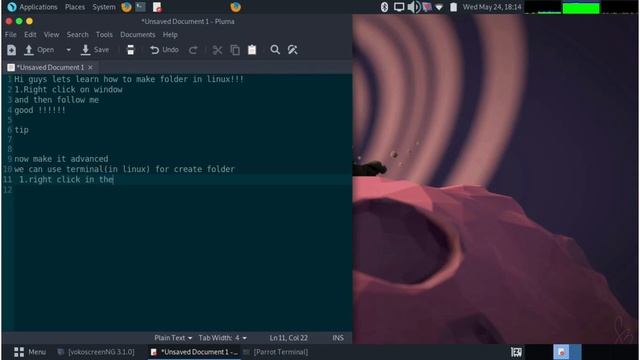Screen dimensions: 640x360
Task: Open find with the magnifier icon
Action: tap(275, 50)
